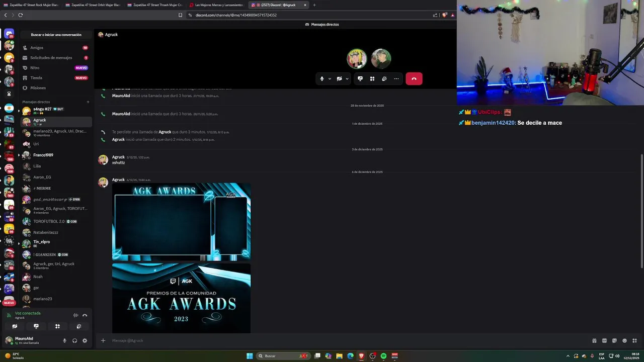Screen dimensions: 644x362
Task: Switch to Zapatillas 47 Street Rock browser tab
Action: (31, 5)
